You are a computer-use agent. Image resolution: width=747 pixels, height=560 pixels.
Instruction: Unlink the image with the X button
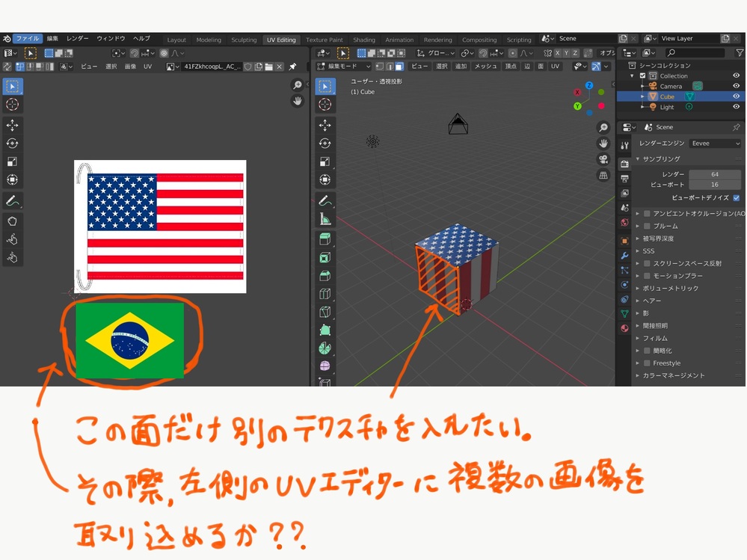pyautogui.click(x=280, y=67)
